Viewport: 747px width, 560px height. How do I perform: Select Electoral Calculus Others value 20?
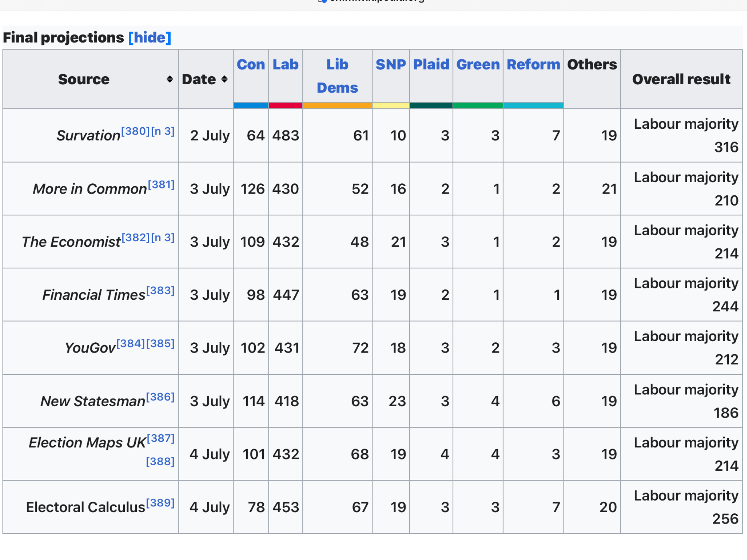[608, 507]
